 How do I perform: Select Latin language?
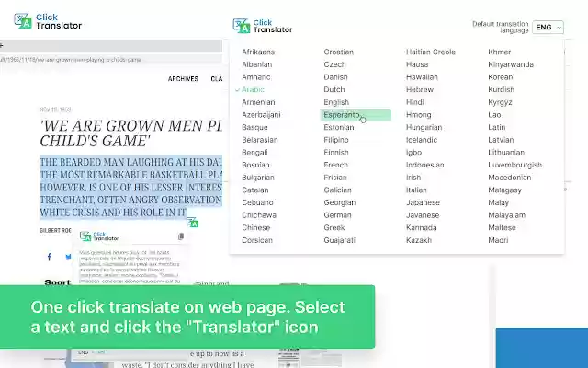pos(496,127)
